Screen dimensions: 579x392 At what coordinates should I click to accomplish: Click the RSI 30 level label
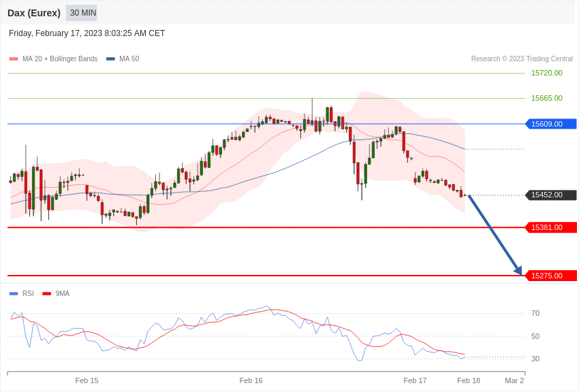coord(535,359)
